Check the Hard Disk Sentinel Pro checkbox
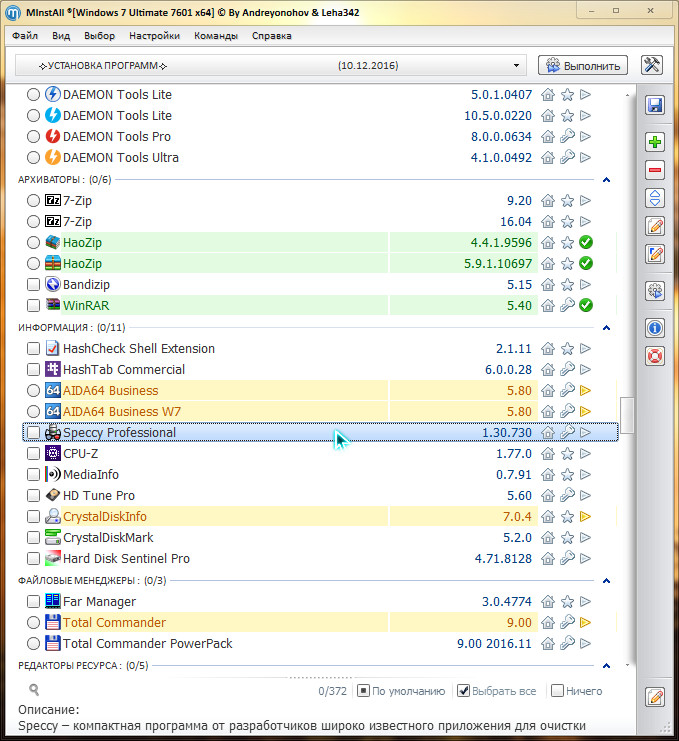The width and height of the screenshot is (679, 741). pyautogui.click(x=33, y=559)
